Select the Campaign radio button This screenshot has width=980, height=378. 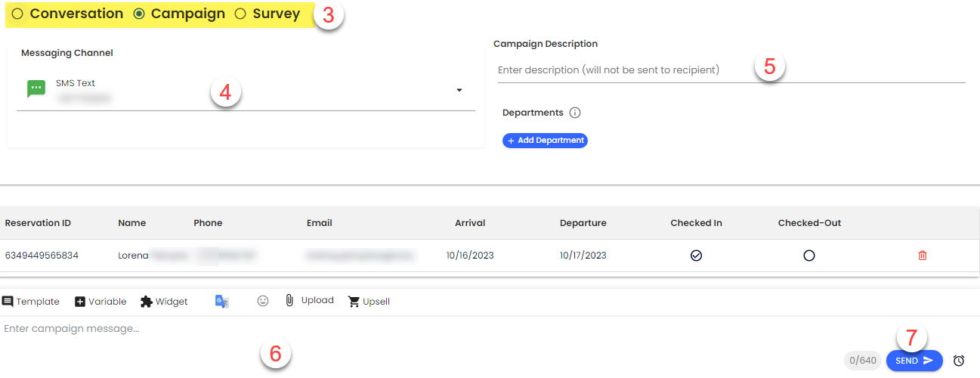tap(139, 14)
